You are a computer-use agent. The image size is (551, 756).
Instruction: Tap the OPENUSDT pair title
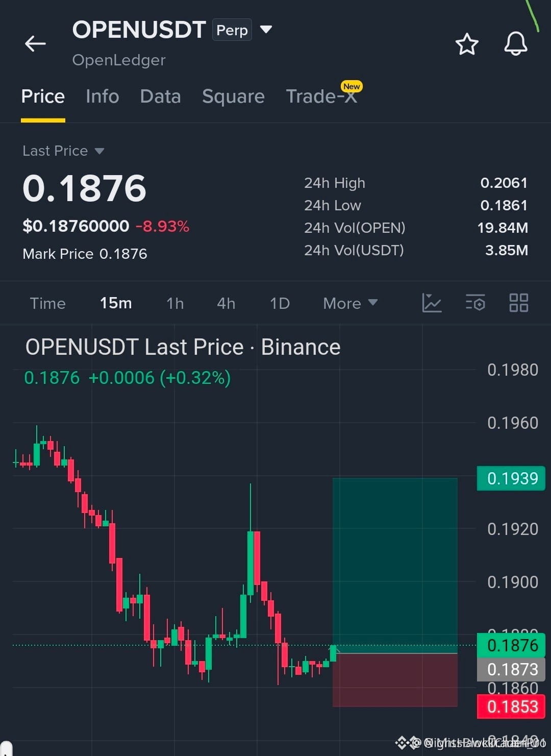[x=139, y=30]
